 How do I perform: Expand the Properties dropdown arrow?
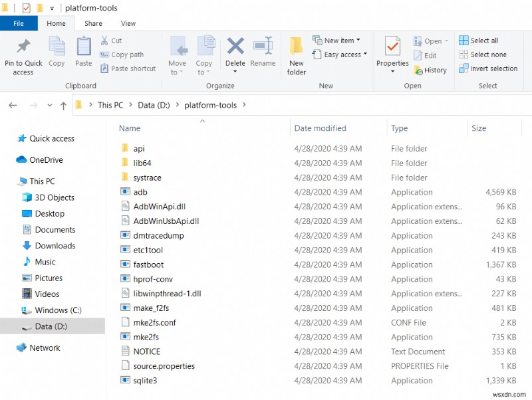392,72
